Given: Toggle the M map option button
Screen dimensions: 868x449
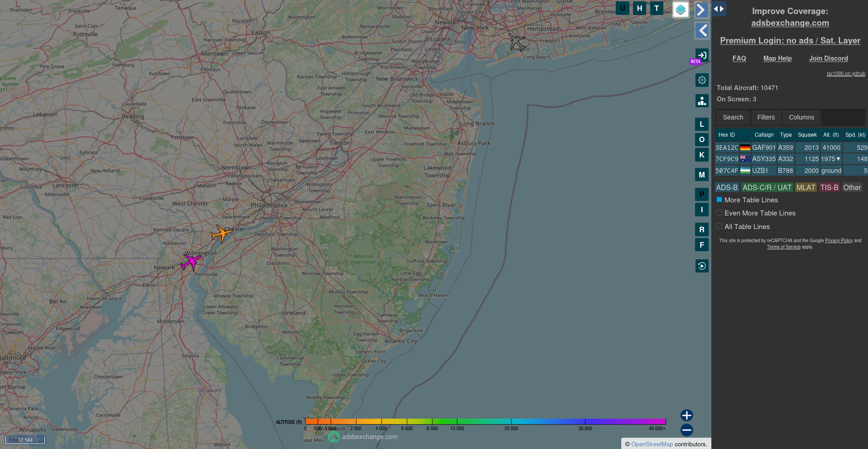Looking at the screenshot, I should tap(702, 175).
